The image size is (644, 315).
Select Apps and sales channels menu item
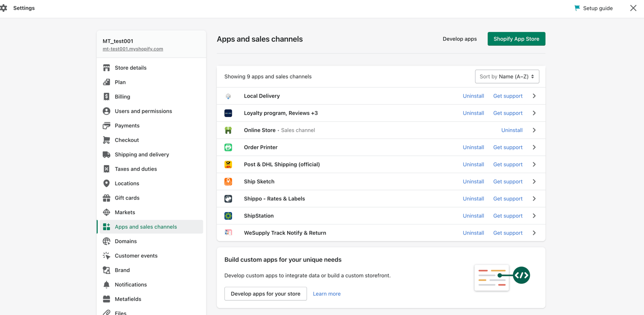tap(151, 227)
